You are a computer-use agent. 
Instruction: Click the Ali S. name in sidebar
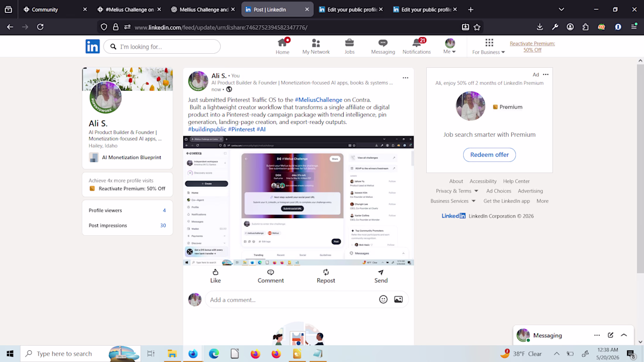pos(98,123)
